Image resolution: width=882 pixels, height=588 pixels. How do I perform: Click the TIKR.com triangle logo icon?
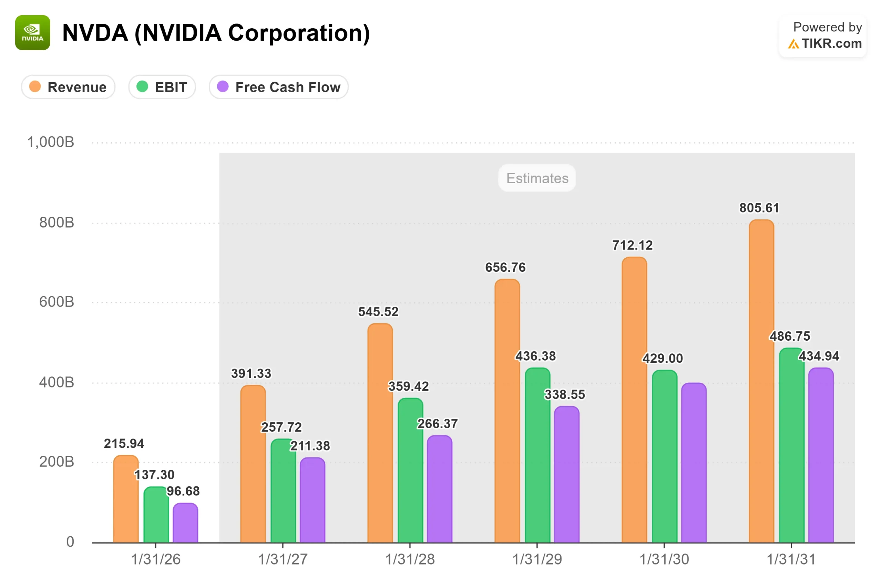[793, 44]
